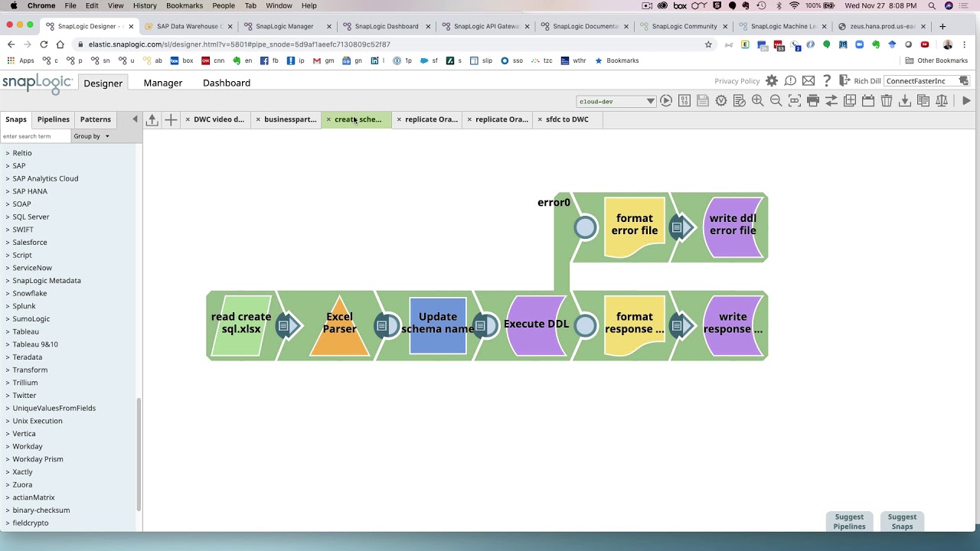Select the 'write response' snap
This screenshot has width=980, height=551.
tap(733, 325)
